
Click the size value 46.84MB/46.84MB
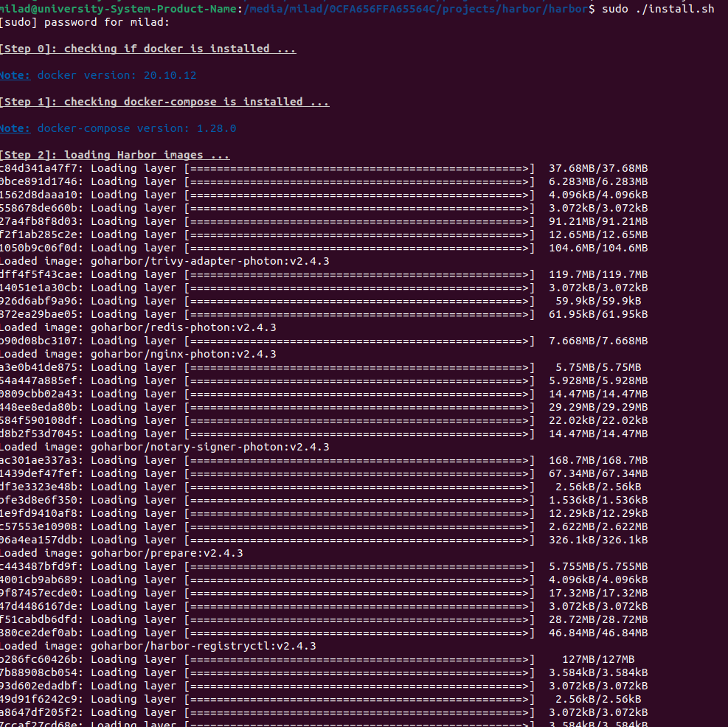(x=598, y=633)
